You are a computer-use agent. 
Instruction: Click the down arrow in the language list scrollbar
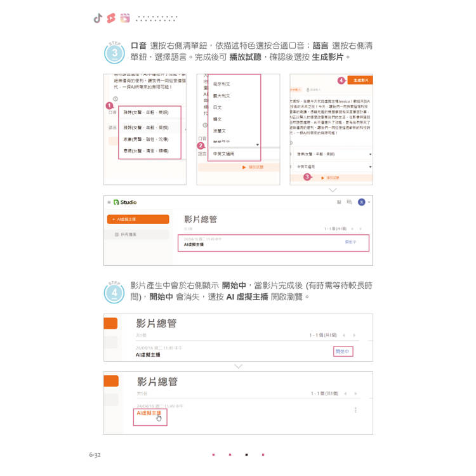click(258, 145)
